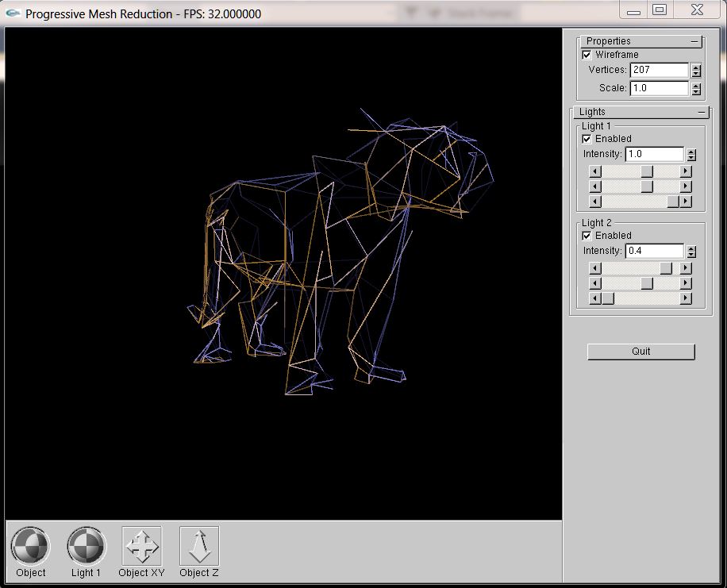The height and width of the screenshot is (588, 727).
Task: Decrease Scale with the spinner down arrow
Action: pyautogui.click(x=696, y=91)
